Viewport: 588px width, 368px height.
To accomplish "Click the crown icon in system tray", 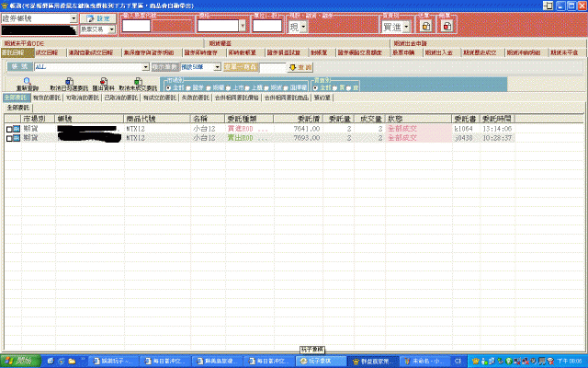I will tap(476, 361).
